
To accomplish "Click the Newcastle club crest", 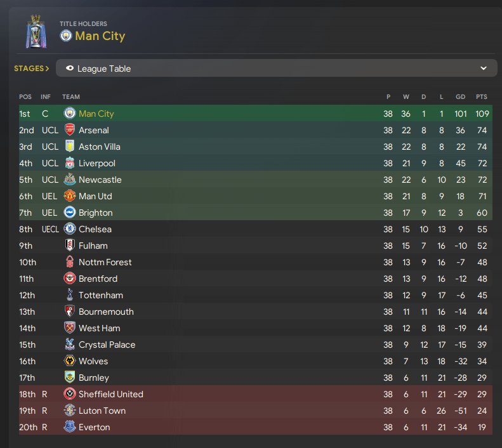I will pos(69,180).
